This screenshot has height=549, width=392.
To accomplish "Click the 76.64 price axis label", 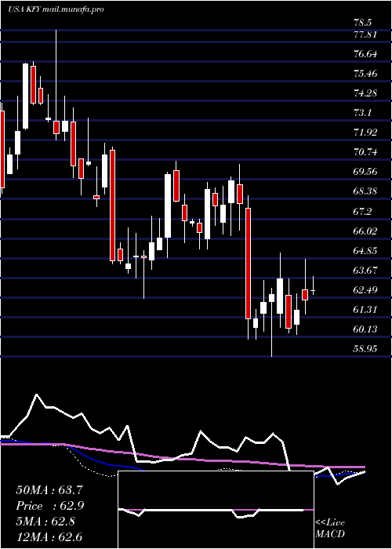I will click(366, 54).
